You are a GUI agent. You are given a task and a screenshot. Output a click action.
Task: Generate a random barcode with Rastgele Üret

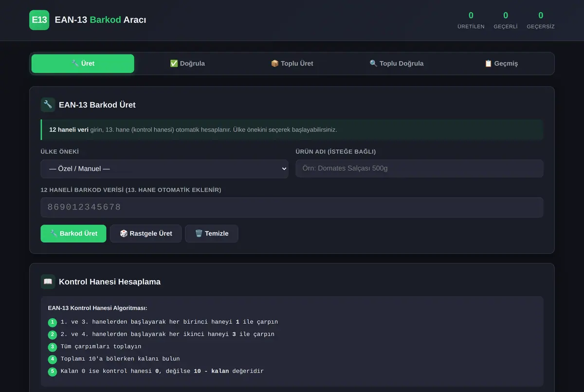point(146,233)
